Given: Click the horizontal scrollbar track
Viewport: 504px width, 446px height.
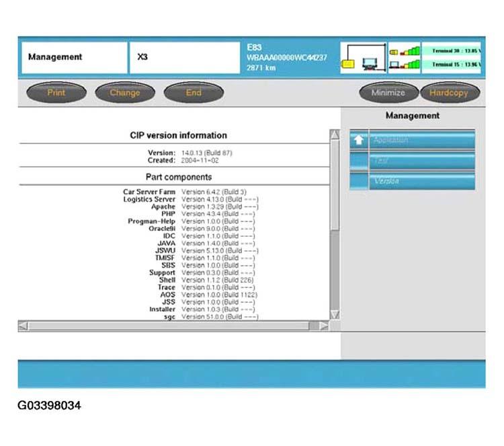Looking at the screenshot, I should click(168, 326).
